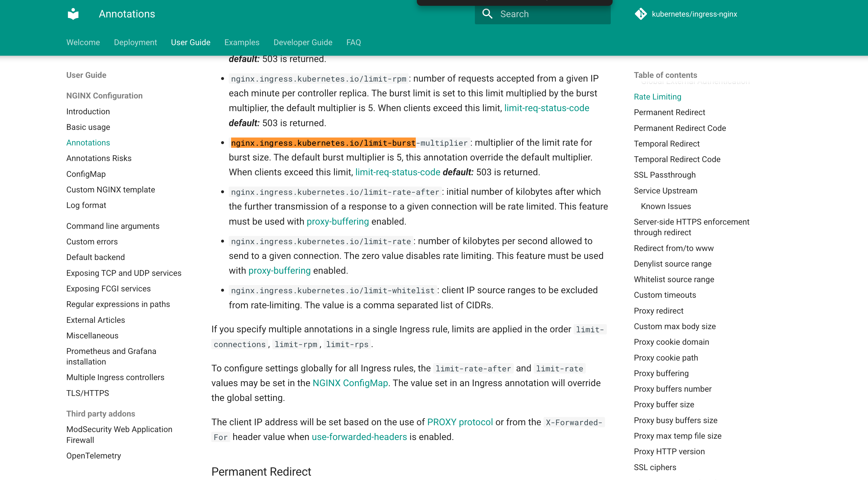Click the MkDocs book logo icon

pyautogui.click(x=73, y=14)
